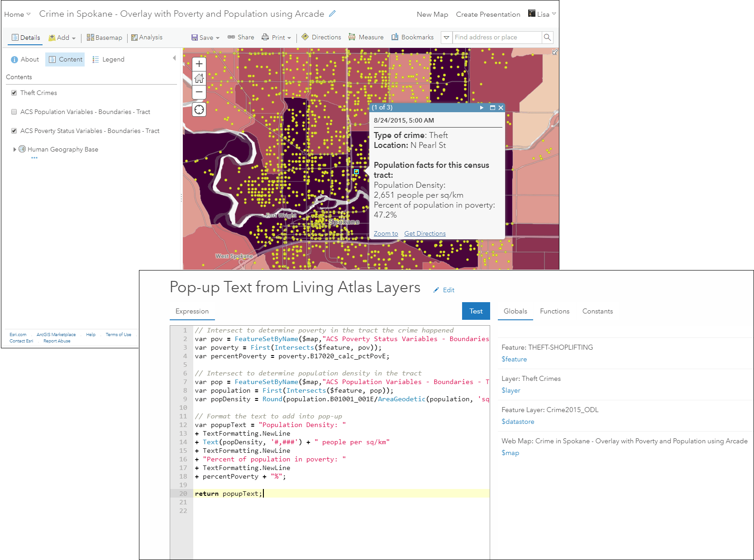Share the map

[x=241, y=37]
